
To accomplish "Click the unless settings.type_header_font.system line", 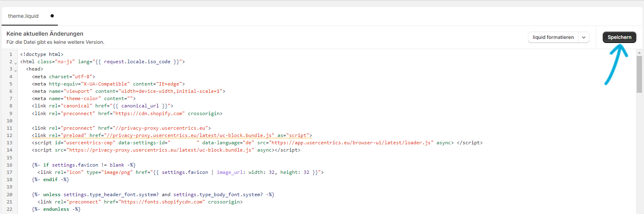I will click(x=153, y=195).
